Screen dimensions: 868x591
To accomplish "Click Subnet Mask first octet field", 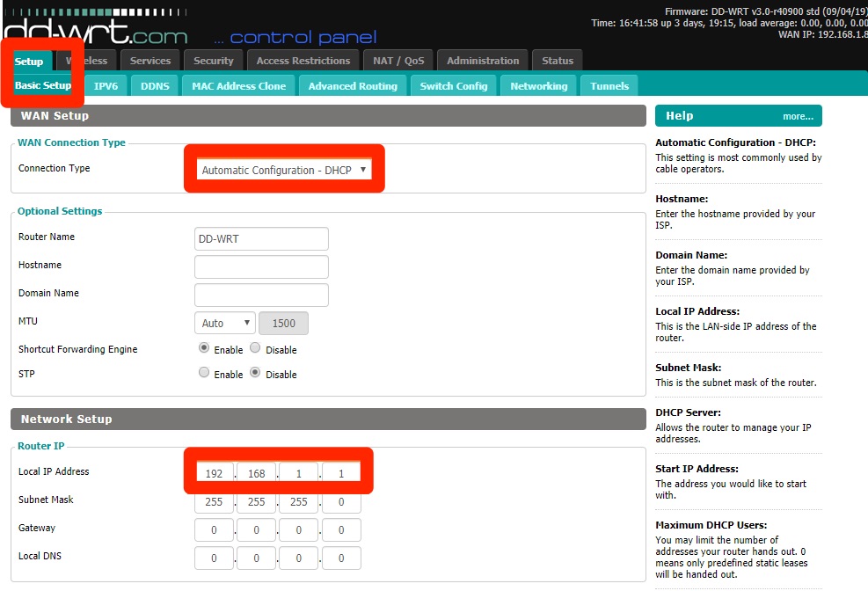I will coord(214,501).
